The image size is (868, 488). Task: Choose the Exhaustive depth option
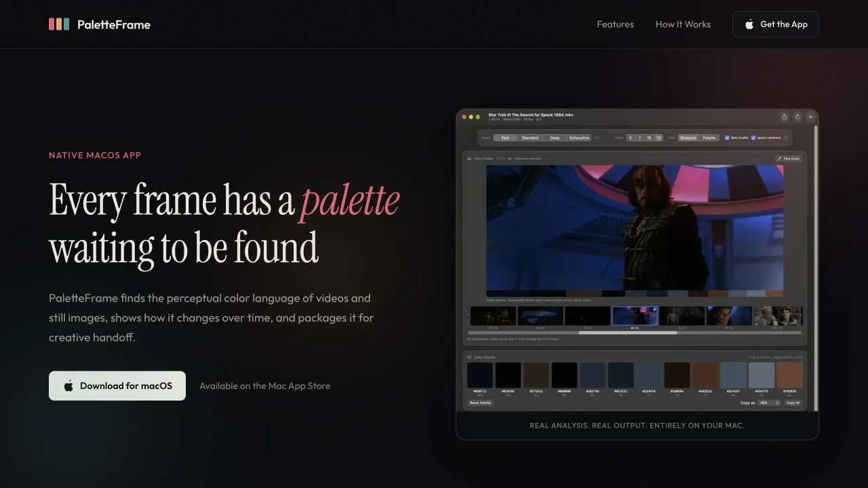click(579, 138)
